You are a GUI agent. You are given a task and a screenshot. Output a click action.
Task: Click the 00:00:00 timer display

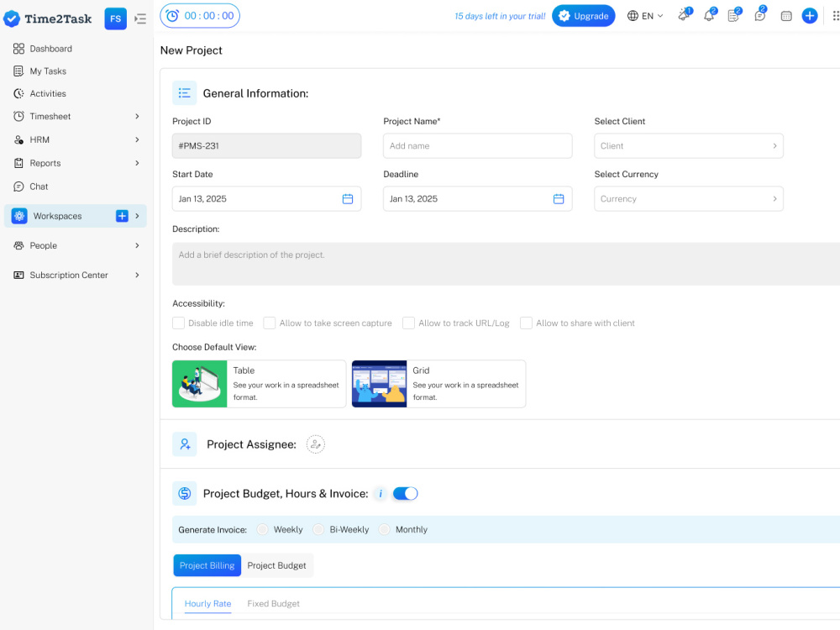click(x=209, y=16)
